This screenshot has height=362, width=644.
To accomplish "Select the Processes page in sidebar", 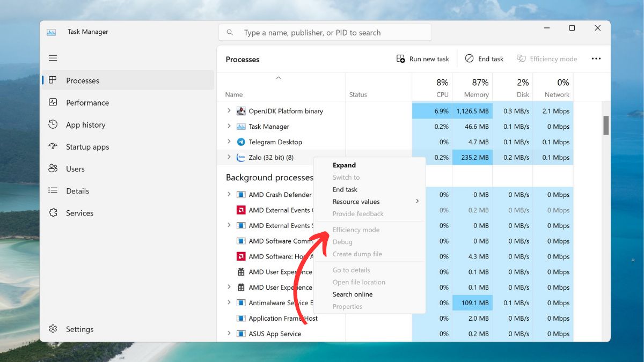I will (128, 80).
